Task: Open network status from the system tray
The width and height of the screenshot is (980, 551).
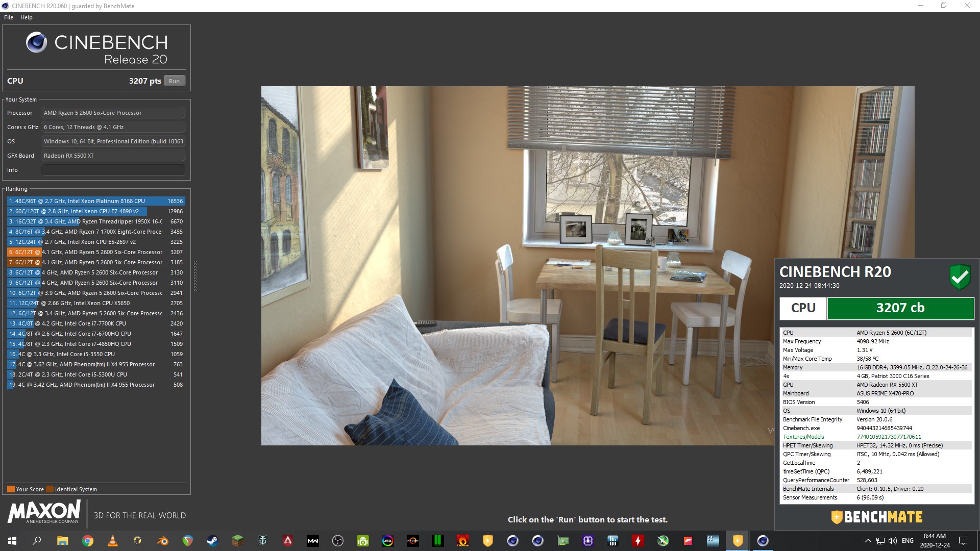Action: click(880, 541)
